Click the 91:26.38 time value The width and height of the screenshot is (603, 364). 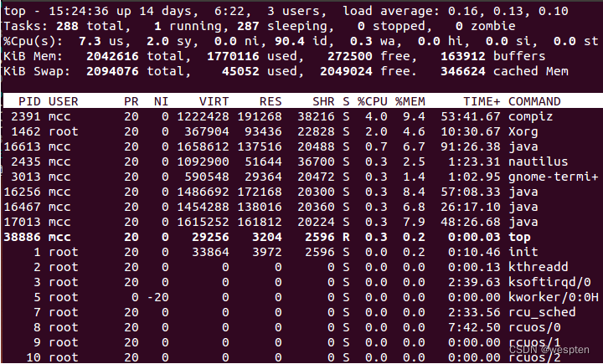471,146
